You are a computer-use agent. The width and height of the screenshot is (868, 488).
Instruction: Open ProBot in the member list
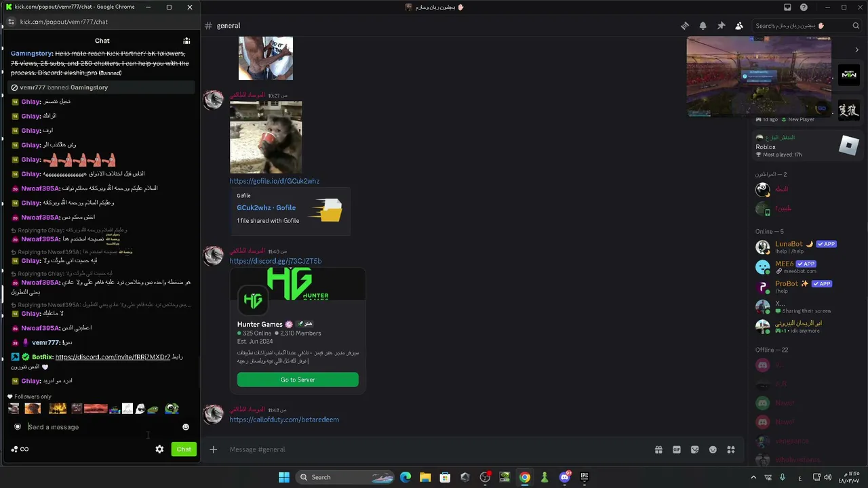point(808,287)
